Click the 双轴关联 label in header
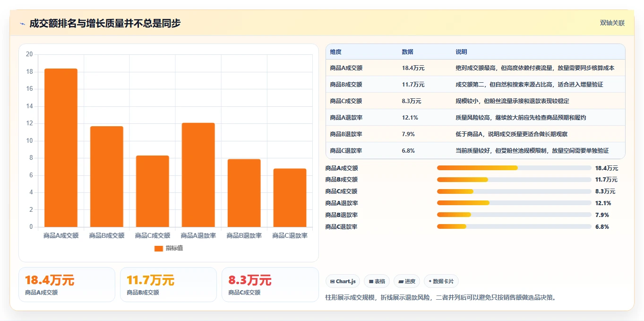The image size is (644, 321). 612,23
